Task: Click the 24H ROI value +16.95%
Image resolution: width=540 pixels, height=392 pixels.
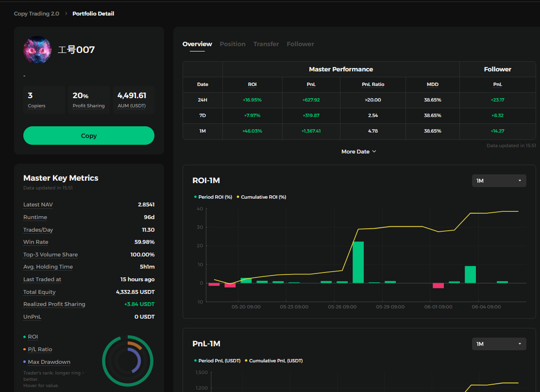Action: pyautogui.click(x=252, y=100)
